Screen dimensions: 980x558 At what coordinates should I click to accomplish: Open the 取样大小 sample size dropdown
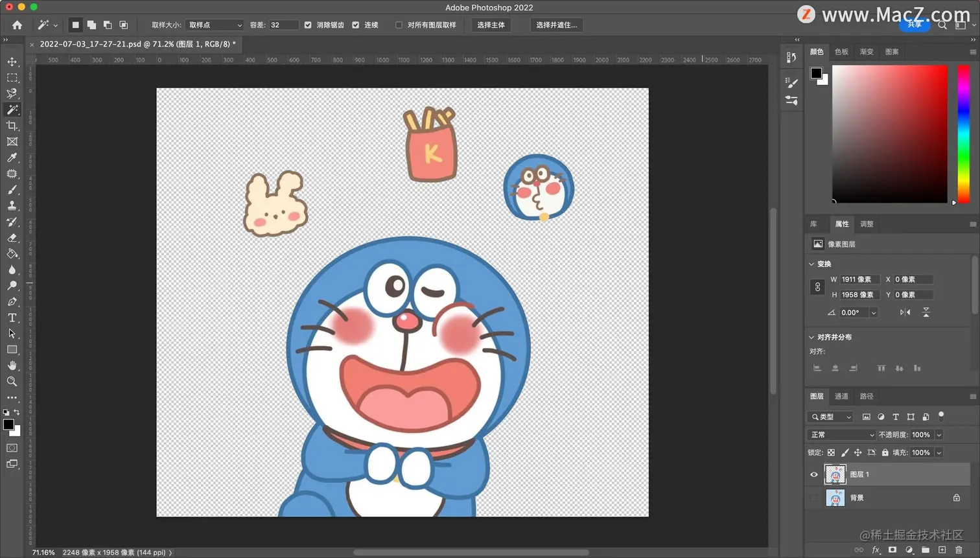click(x=215, y=25)
